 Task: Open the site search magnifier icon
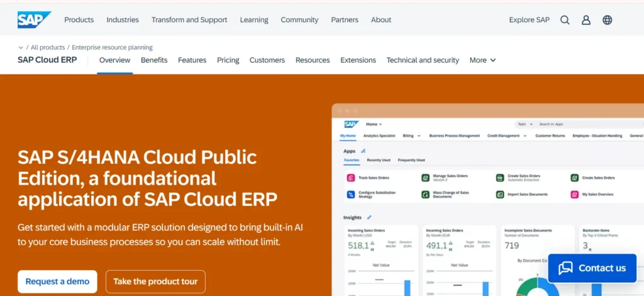click(565, 20)
